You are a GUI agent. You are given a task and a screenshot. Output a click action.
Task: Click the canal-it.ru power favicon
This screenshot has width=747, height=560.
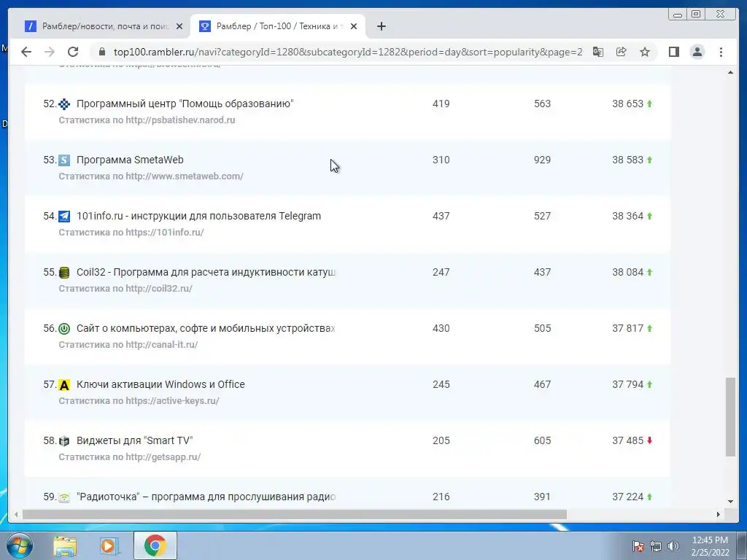pos(64,329)
